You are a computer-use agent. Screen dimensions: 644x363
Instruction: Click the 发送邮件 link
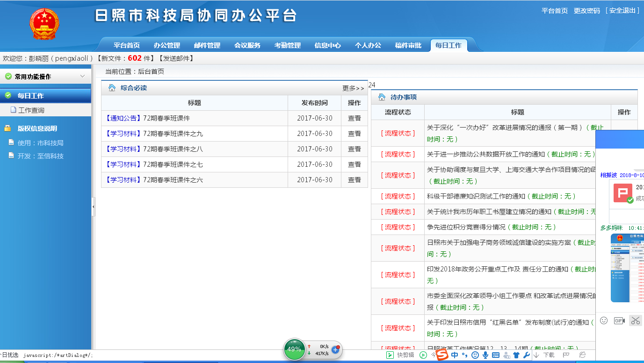[176, 58]
